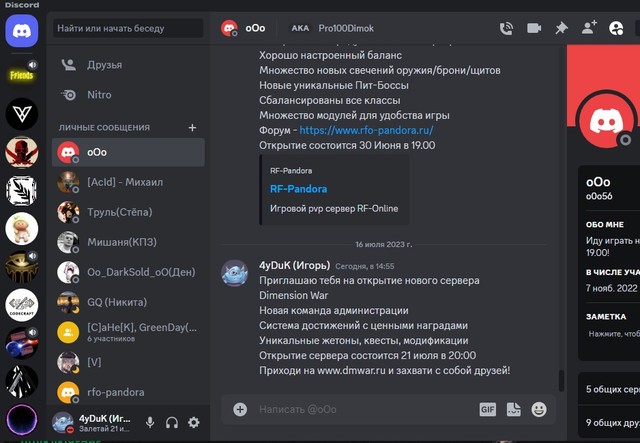Mute the microphone
This screenshot has width=640, height=443.
point(150,422)
